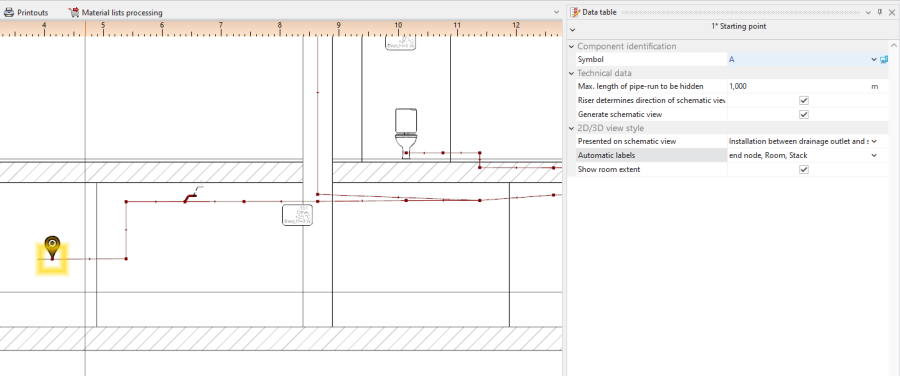Select the Automatic labels row label
900x376 pixels.
click(x=606, y=155)
